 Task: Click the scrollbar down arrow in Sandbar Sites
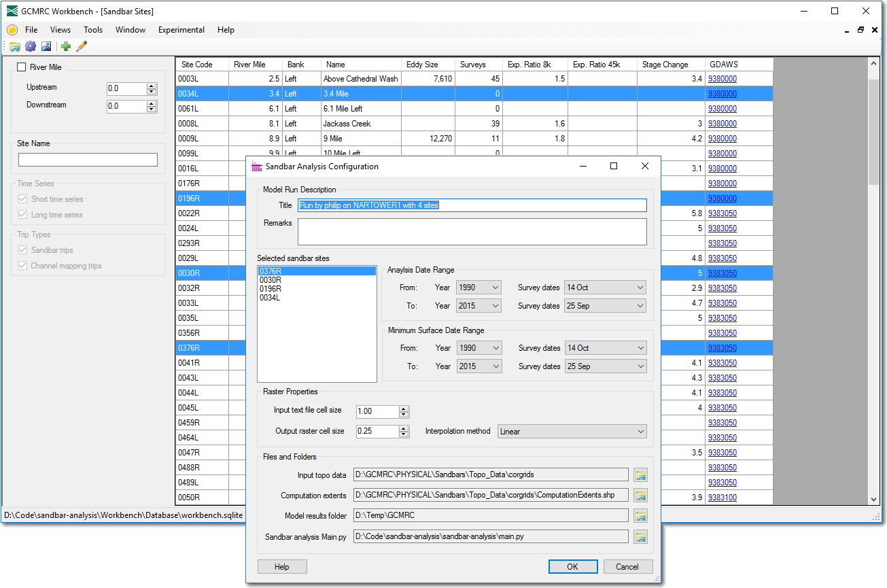(x=875, y=499)
